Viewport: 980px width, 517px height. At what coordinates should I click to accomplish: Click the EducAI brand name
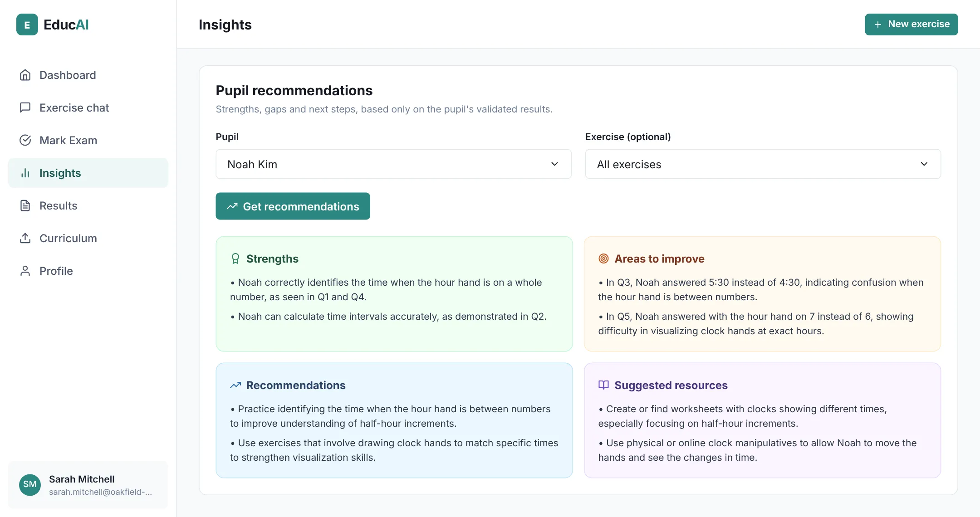tap(66, 24)
